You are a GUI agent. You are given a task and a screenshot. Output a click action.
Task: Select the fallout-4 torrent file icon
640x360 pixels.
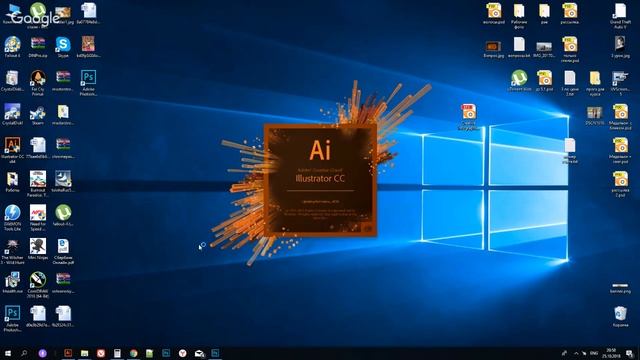63,216
